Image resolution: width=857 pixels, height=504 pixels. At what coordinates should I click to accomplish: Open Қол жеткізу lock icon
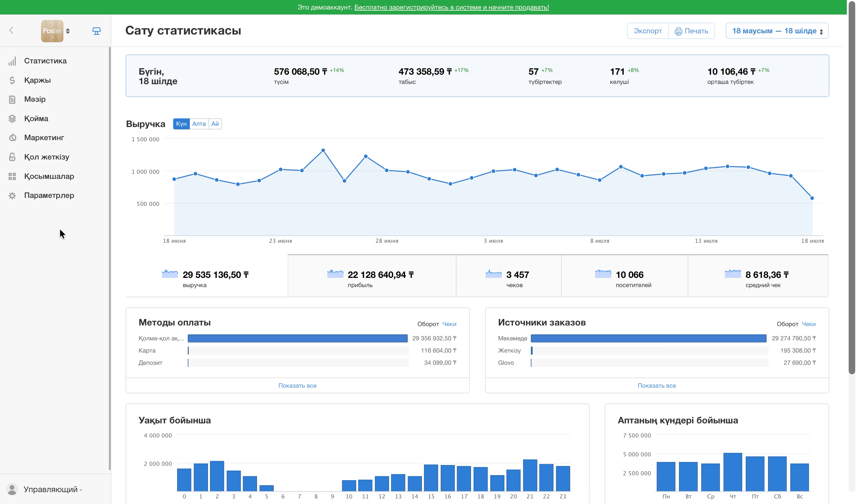(12, 157)
